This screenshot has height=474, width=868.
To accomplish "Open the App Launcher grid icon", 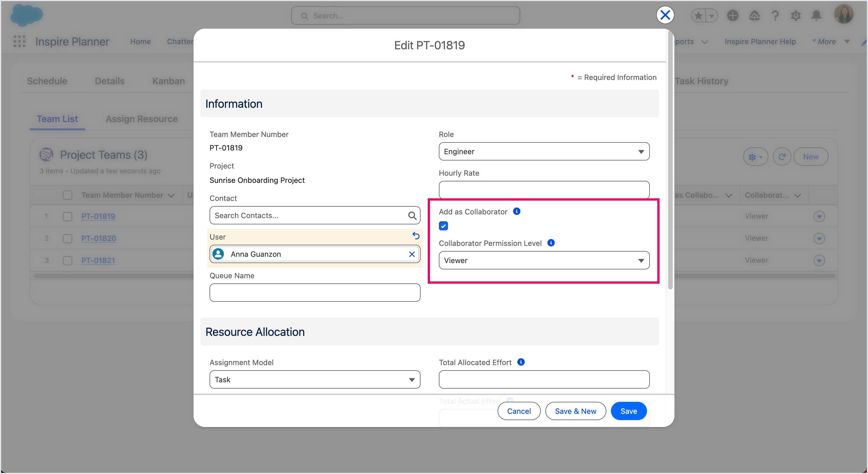I will (x=19, y=41).
